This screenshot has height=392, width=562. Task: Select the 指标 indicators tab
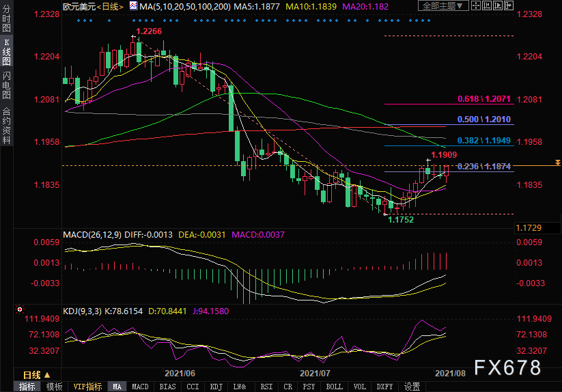pyautogui.click(x=27, y=387)
